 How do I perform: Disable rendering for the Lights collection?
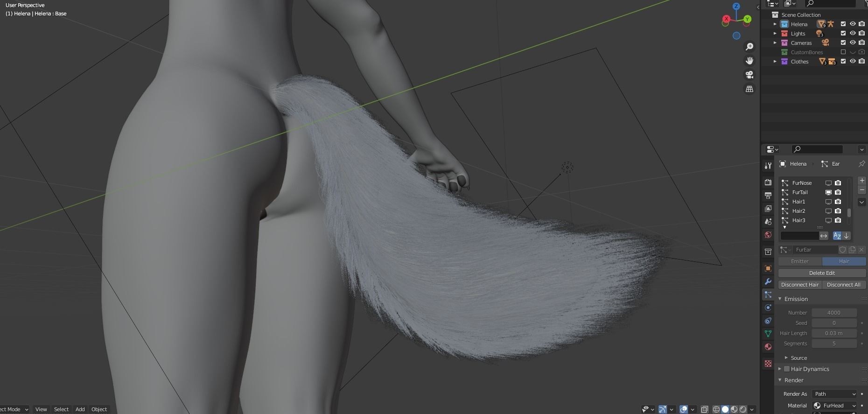coord(862,33)
